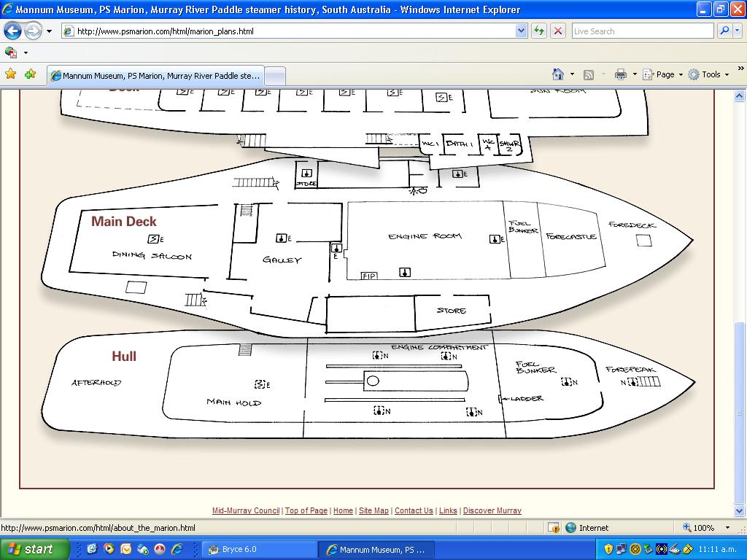747x560 pixels.
Task: Click the Search magnifier icon
Action: pos(724,31)
